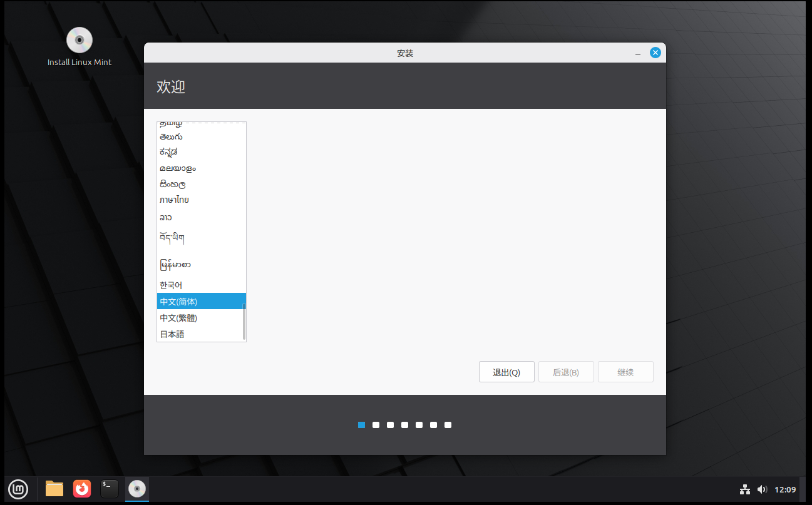Click the installer disc taskbar item
This screenshot has width=812, height=505.
click(137, 489)
